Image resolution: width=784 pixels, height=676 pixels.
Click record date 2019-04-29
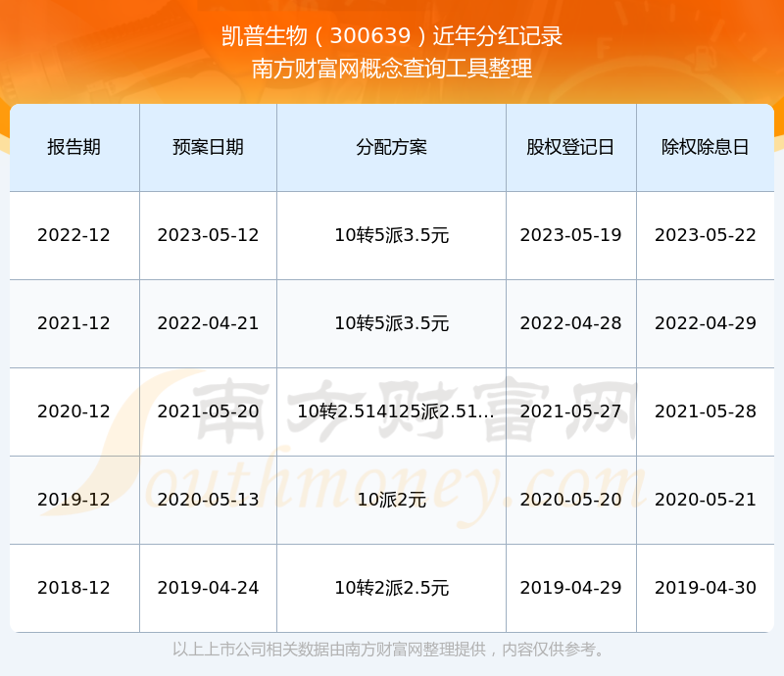(x=570, y=588)
